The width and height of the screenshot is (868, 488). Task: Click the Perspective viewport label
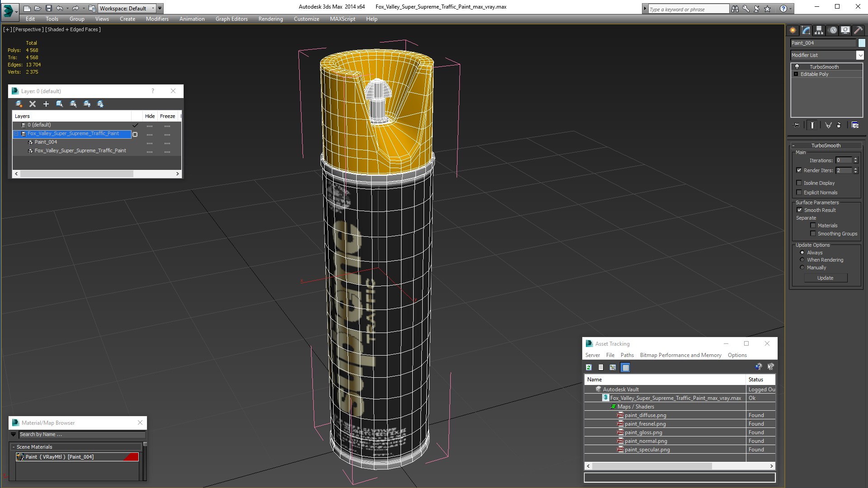28,29
